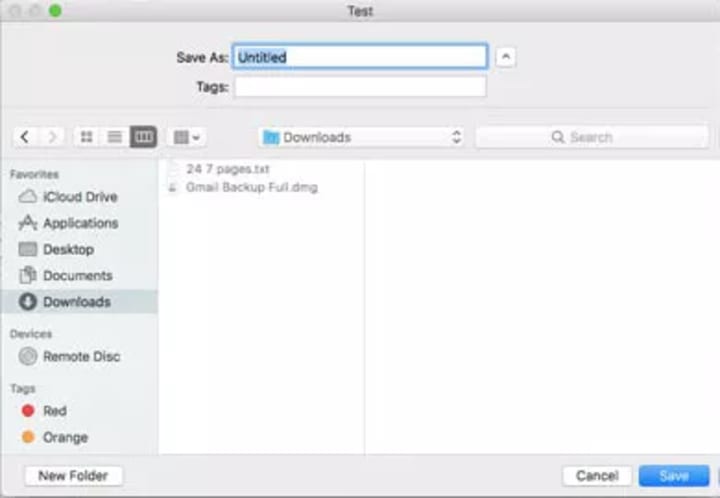Image resolution: width=720 pixels, height=498 pixels.
Task: Focus the Tags input field
Action: click(x=360, y=86)
